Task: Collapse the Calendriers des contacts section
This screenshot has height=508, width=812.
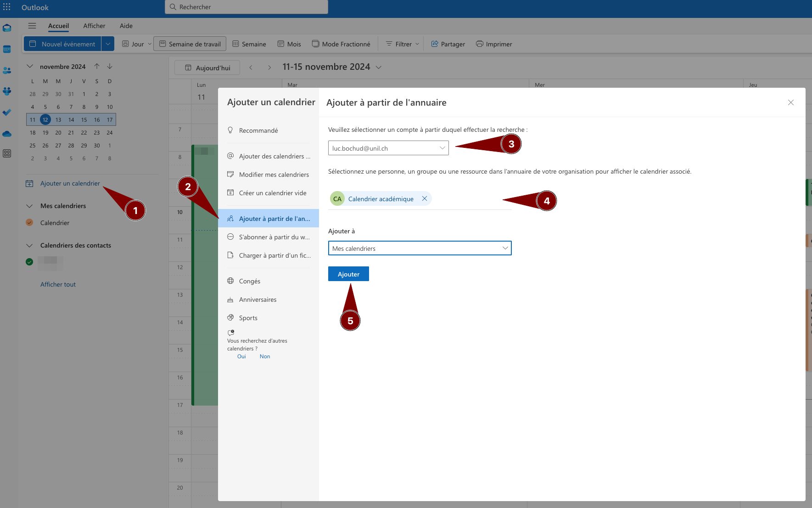Action: tap(30, 245)
